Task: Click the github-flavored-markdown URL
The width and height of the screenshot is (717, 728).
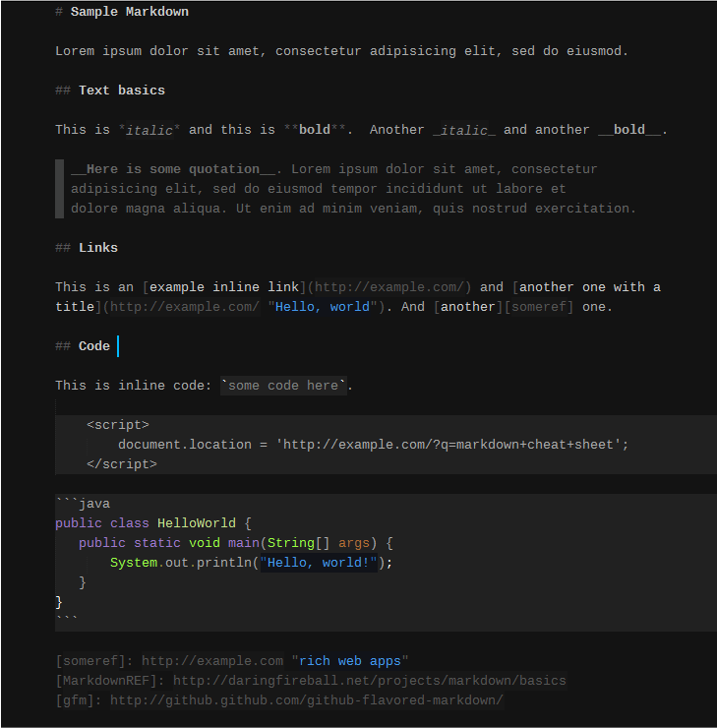Action: (x=306, y=700)
